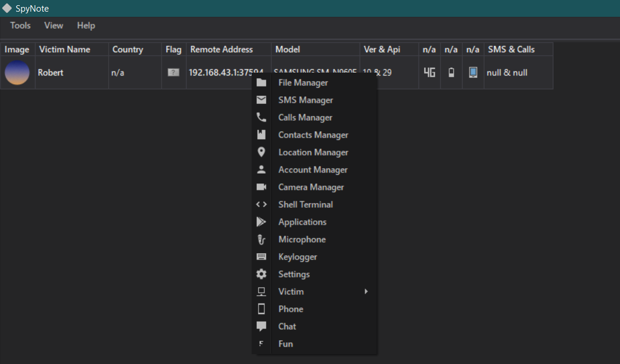This screenshot has height=364, width=620.
Task: Open the Tools menu
Action: [20, 26]
